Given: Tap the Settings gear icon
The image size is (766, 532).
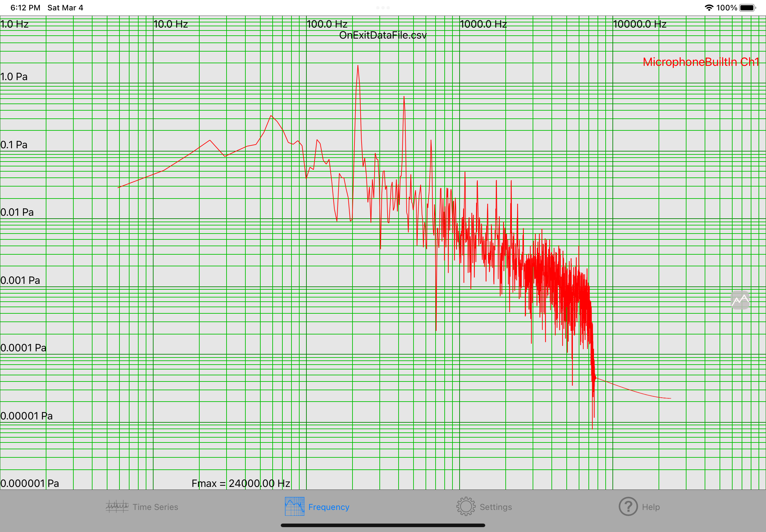Looking at the screenshot, I should 466,507.
